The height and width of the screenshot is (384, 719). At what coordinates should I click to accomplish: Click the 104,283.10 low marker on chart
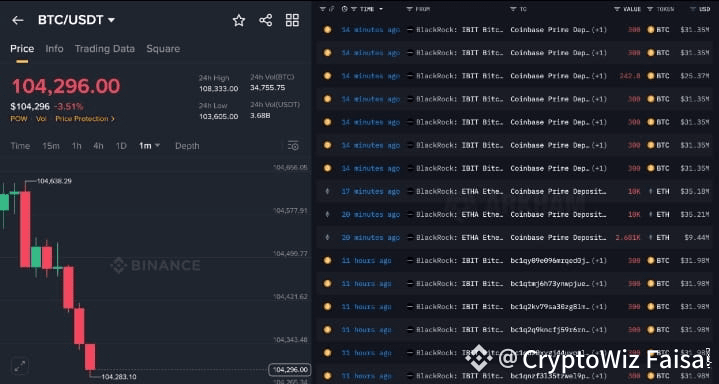(x=119, y=377)
